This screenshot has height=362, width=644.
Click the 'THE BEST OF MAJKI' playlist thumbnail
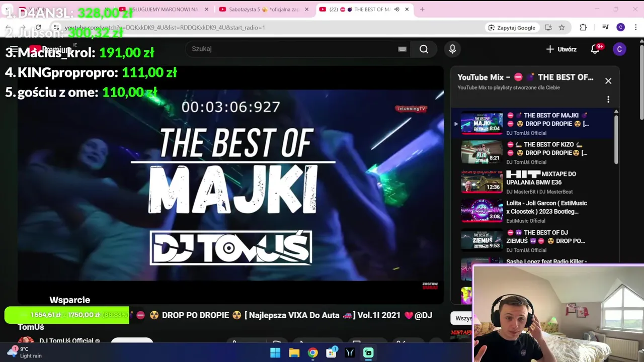click(x=482, y=123)
